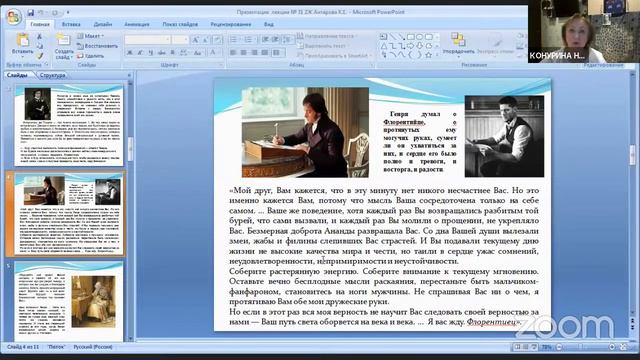Cut the selection with the scissors icon
Viewport: 640px width, 360px height.
click(x=40, y=37)
